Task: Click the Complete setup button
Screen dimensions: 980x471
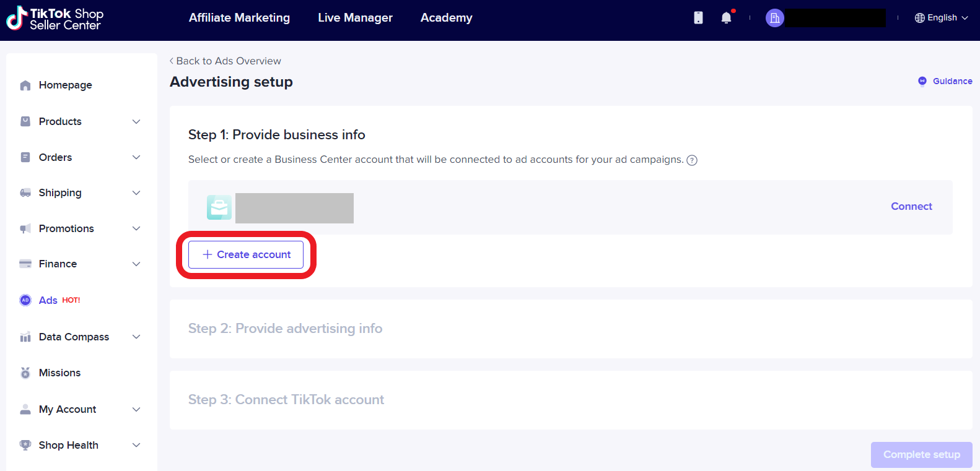Action: 922,455
